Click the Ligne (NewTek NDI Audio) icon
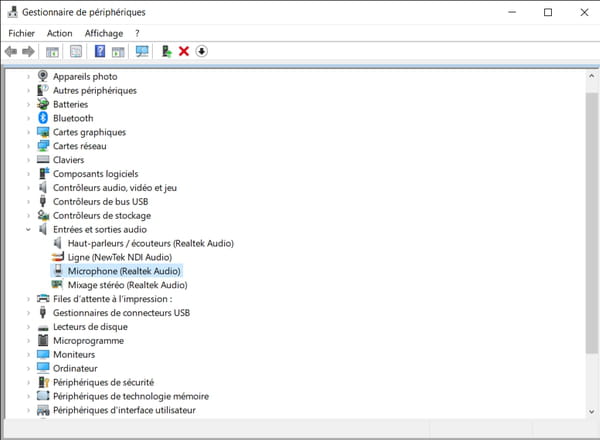This screenshot has width=600, height=440. [x=58, y=257]
